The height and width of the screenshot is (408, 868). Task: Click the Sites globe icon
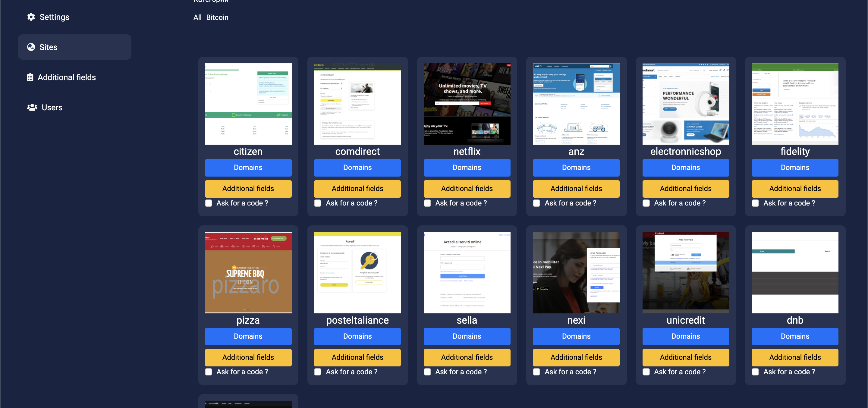[31, 47]
